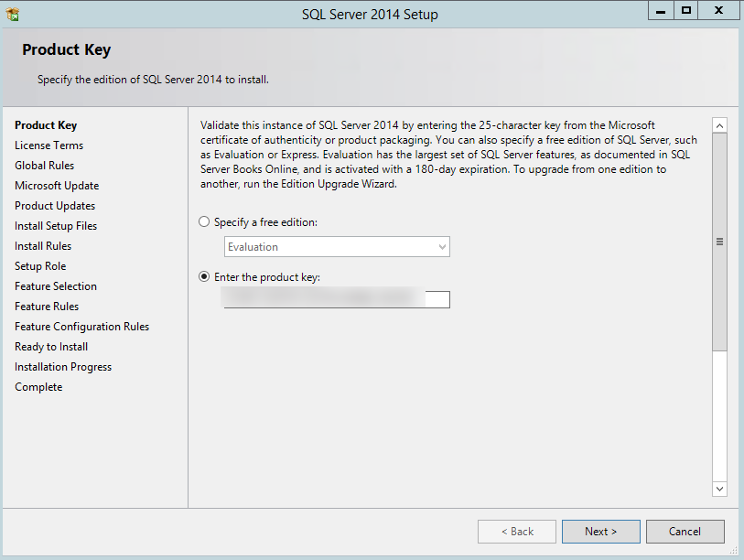Click the vertical scrollbar thumb
Image resolution: width=744 pixels, height=560 pixels.
click(x=719, y=242)
